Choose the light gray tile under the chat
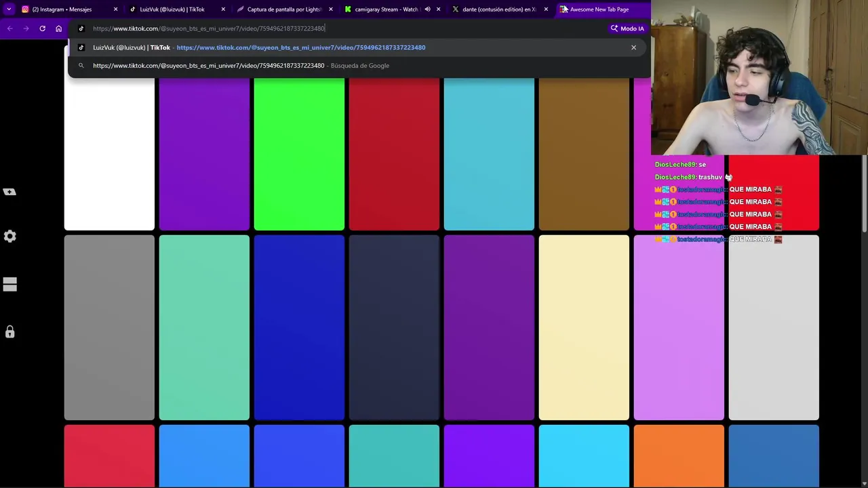The image size is (868, 488). click(x=774, y=327)
